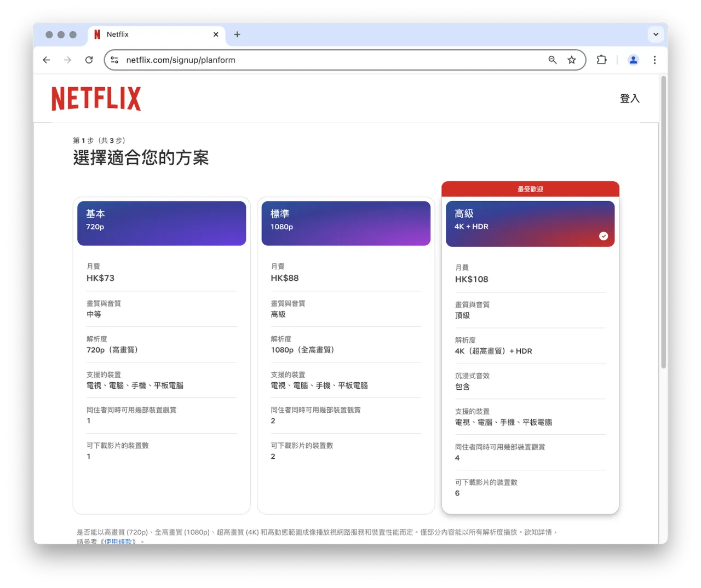Viewport: 701px width, 588px height.
Task: Click the back navigation arrow
Action: [46, 60]
